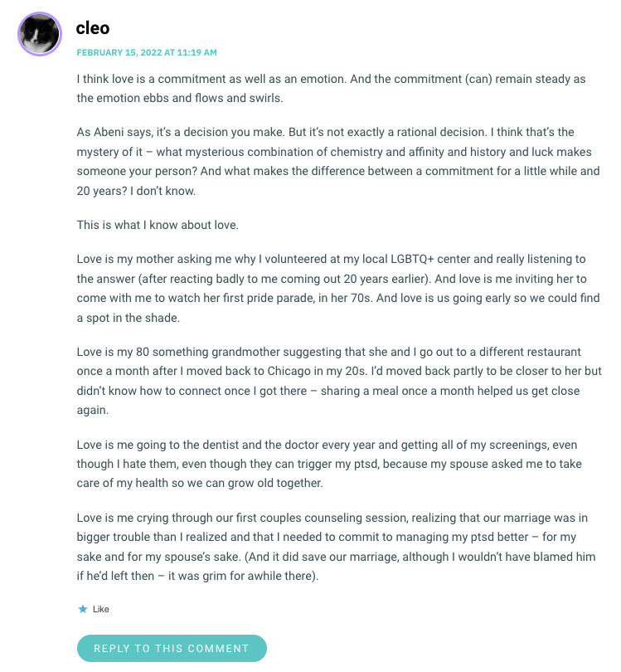This screenshot has width=621, height=672.
Task: Click the paragraph about the 80 something grandmother
Action: pyautogui.click(x=332, y=381)
